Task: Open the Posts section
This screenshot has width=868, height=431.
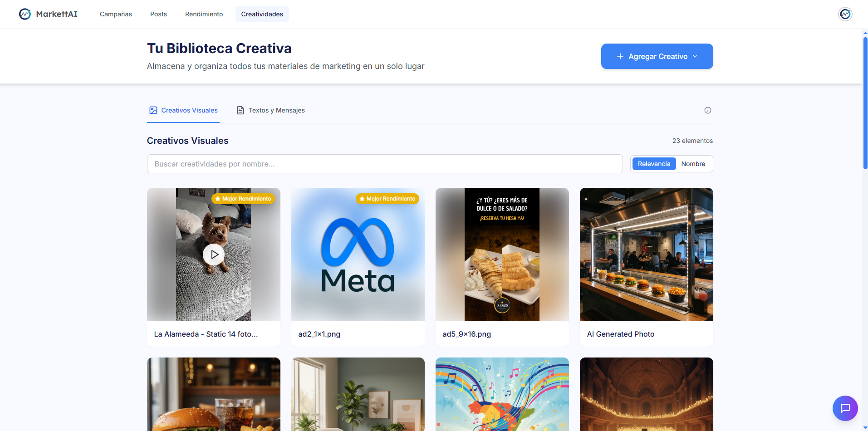Action: (158, 14)
